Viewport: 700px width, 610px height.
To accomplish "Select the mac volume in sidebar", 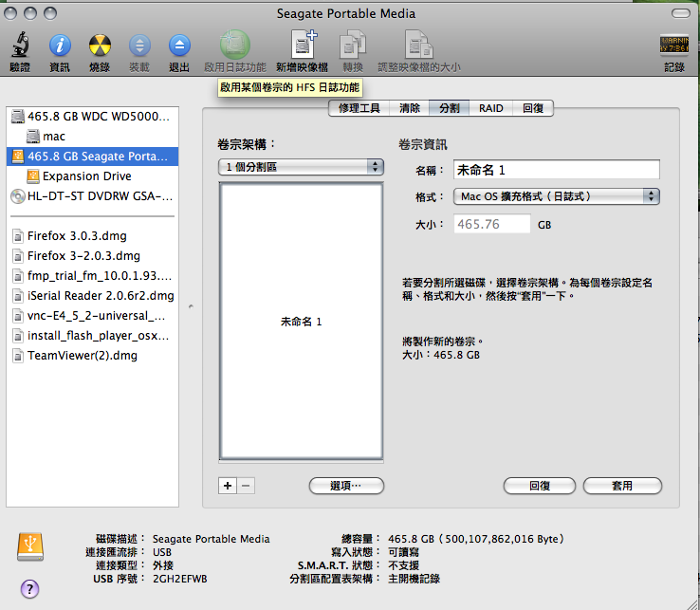I will pyautogui.click(x=92, y=137).
